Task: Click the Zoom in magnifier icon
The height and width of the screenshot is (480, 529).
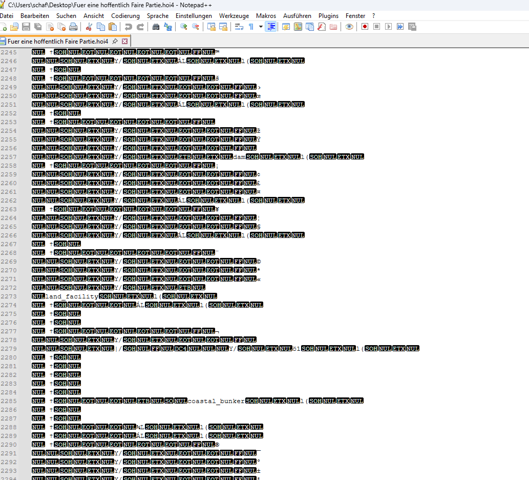Action: coord(184,27)
